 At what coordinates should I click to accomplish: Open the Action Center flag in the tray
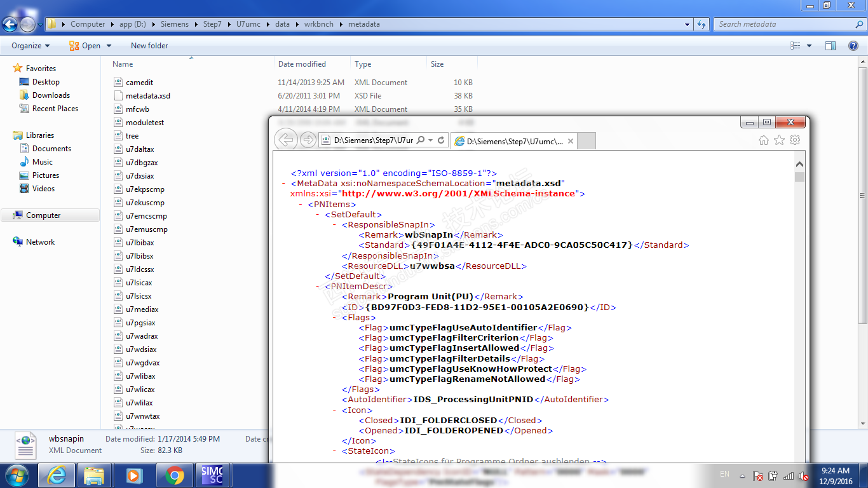[758, 475]
